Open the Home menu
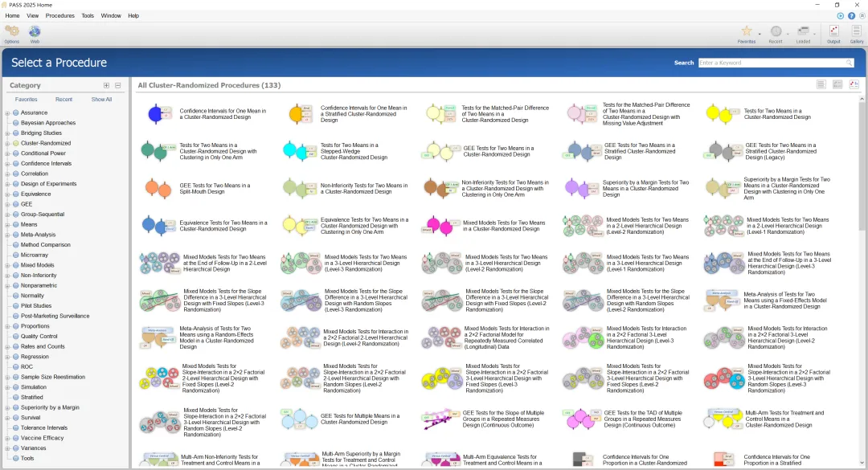Screen dimensions: 868x470 (12, 15)
